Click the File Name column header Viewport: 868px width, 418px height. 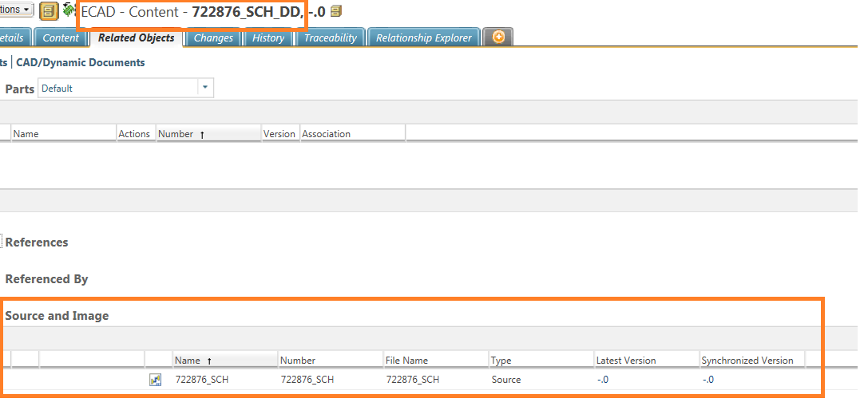click(x=436, y=360)
